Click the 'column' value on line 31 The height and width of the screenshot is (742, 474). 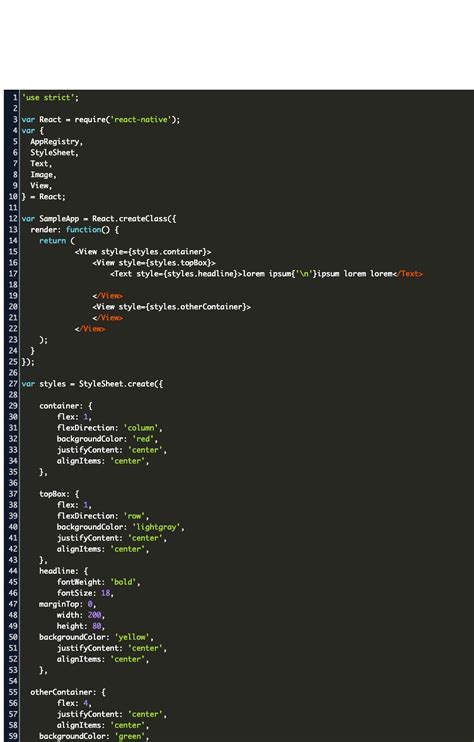[140, 428]
